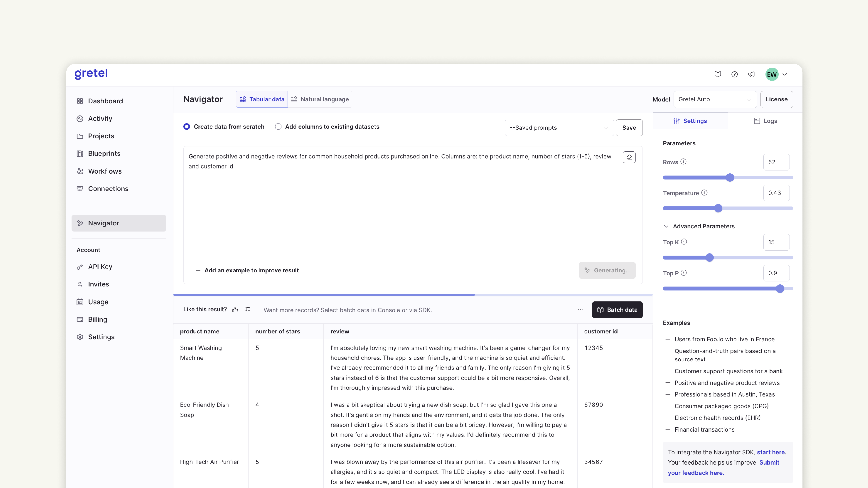The width and height of the screenshot is (868, 488).
Task: Click the Rows info icon
Action: point(683,162)
